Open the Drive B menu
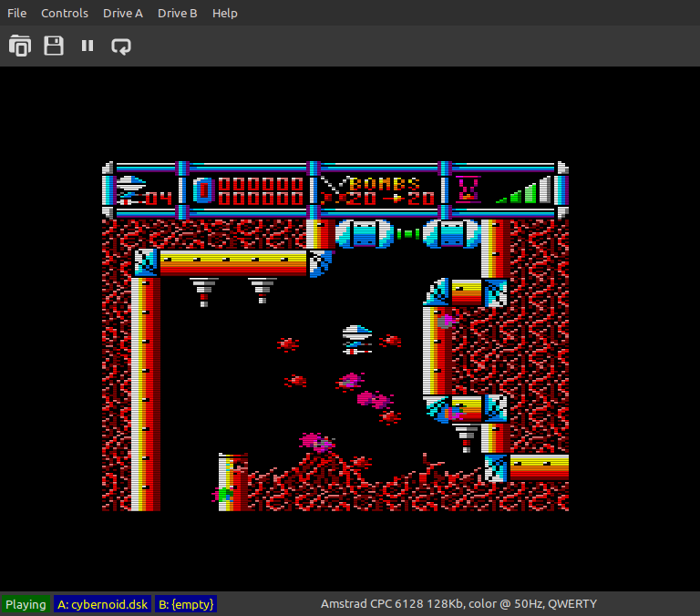The image size is (700, 616). [x=177, y=14]
